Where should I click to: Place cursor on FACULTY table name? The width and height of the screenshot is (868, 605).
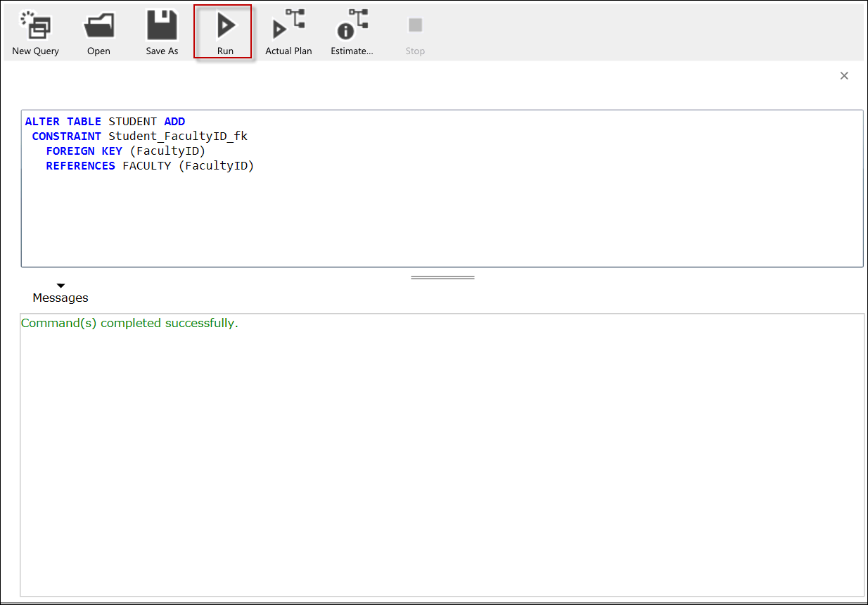click(x=146, y=166)
